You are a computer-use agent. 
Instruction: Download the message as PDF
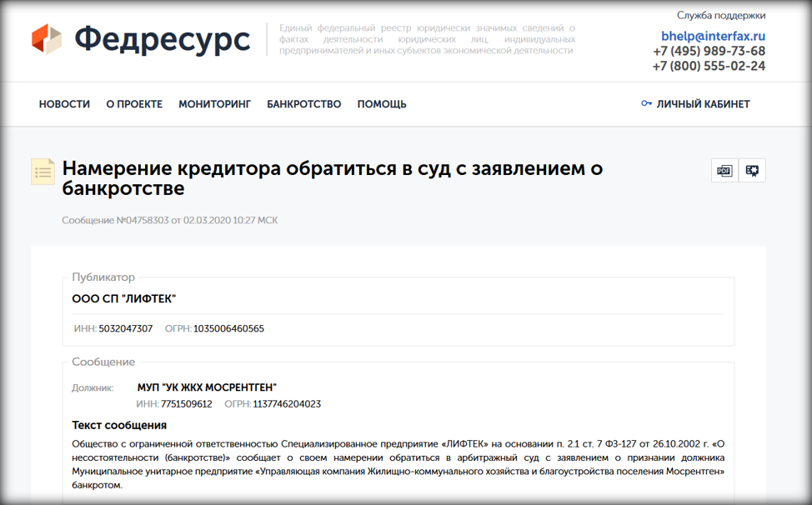pos(724,170)
